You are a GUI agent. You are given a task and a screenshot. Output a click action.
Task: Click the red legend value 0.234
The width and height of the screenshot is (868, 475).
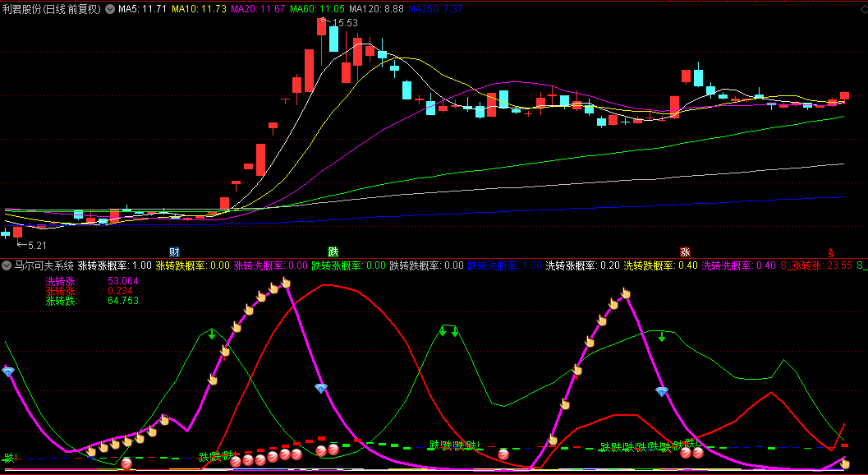[120, 291]
